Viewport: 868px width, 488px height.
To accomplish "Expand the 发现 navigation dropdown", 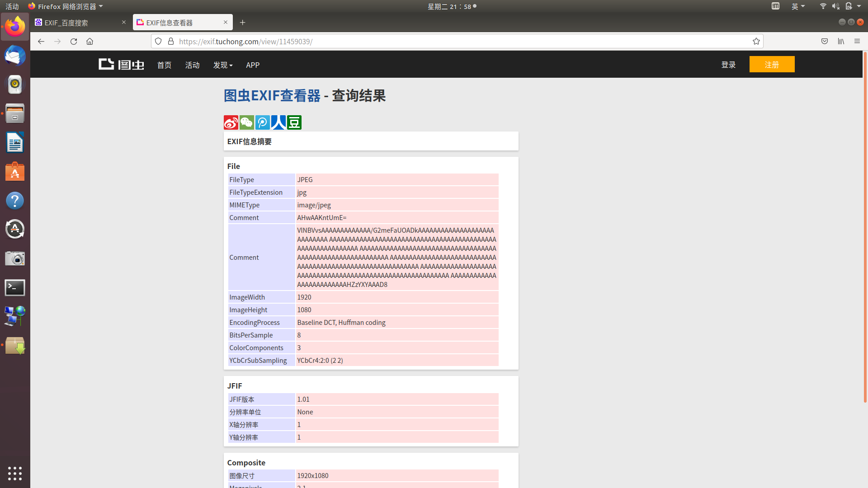I will [222, 65].
